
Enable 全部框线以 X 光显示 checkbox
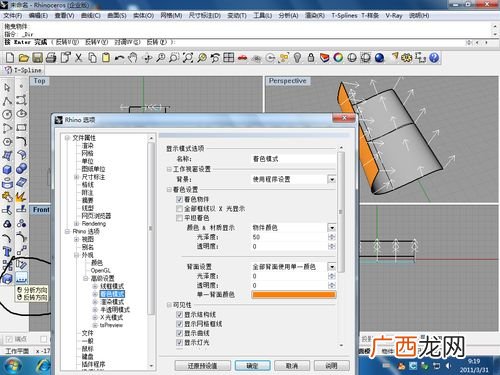pyautogui.click(x=179, y=209)
